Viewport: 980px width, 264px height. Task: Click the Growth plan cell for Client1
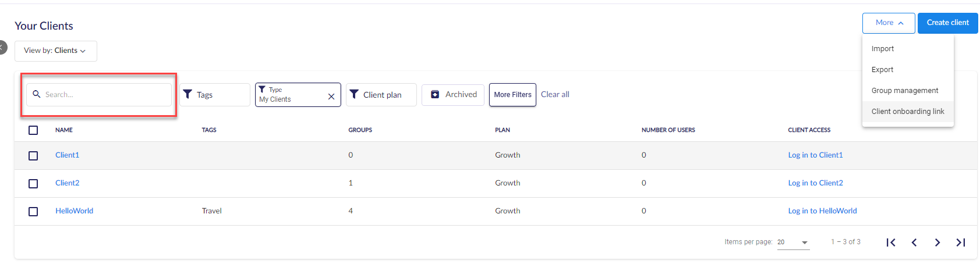[508, 155]
